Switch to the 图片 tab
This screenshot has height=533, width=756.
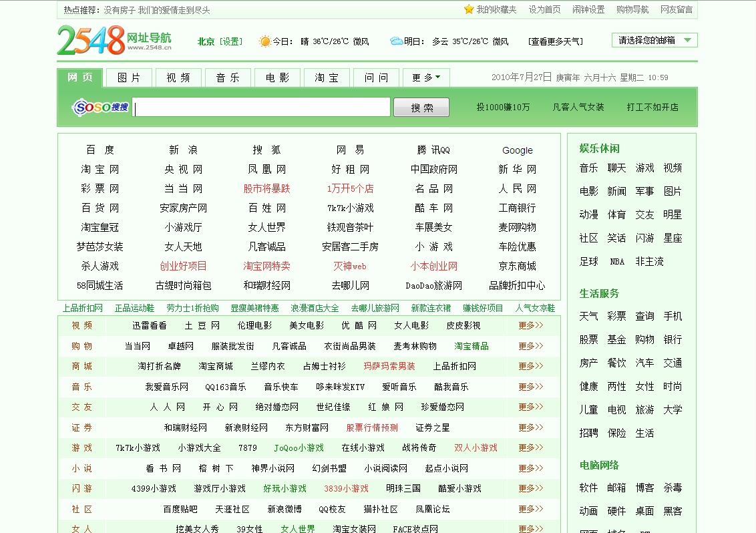pos(129,77)
